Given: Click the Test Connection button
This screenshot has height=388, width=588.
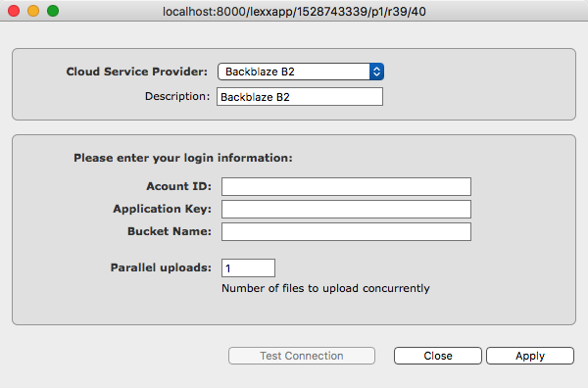Looking at the screenshot, I should point(302,356).
